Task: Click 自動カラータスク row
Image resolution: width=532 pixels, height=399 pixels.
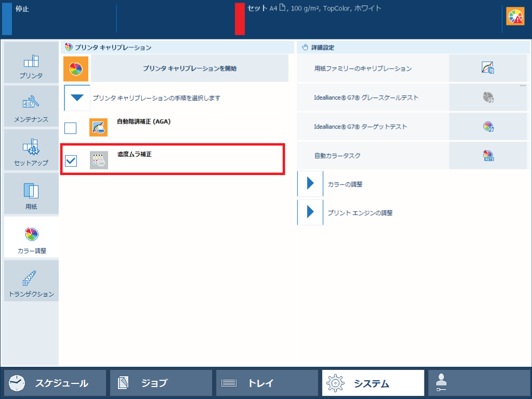Action: point(412,156)
